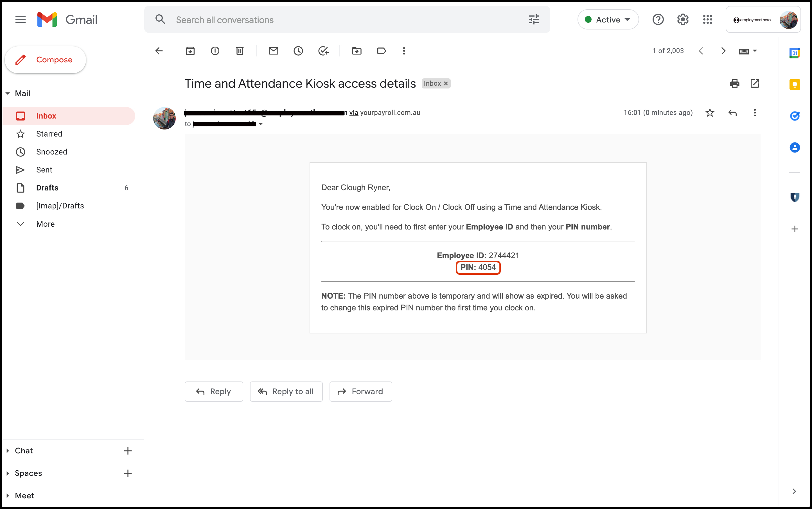Report the message as spam
This screenshot has height=509, width=812.
point(215,51)
